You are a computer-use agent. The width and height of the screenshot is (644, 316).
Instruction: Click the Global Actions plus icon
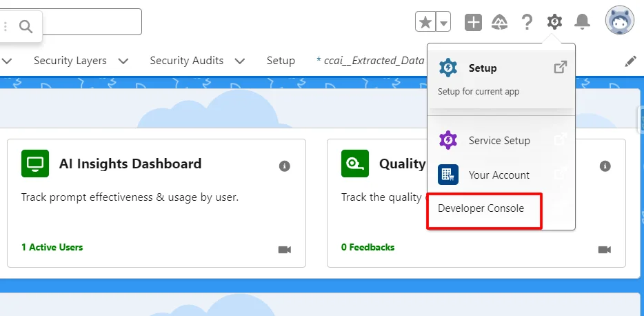pyautogui.click(x=473, y=22)
